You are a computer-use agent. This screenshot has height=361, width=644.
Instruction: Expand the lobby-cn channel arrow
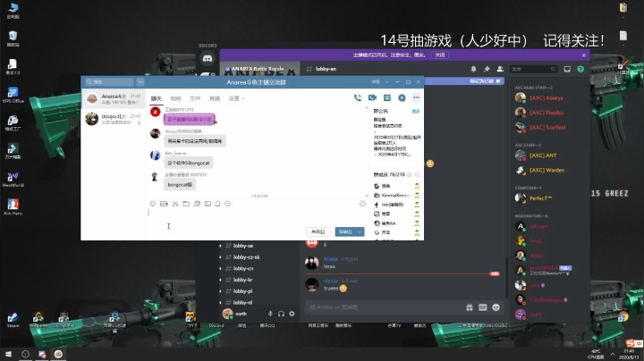tap(221, 269)
